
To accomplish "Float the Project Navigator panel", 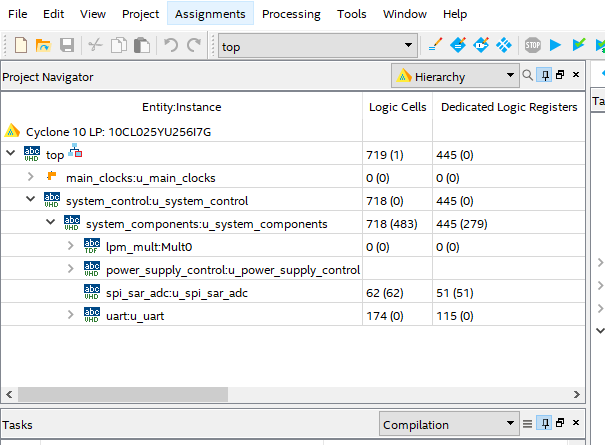I will [x=560, y=74].
